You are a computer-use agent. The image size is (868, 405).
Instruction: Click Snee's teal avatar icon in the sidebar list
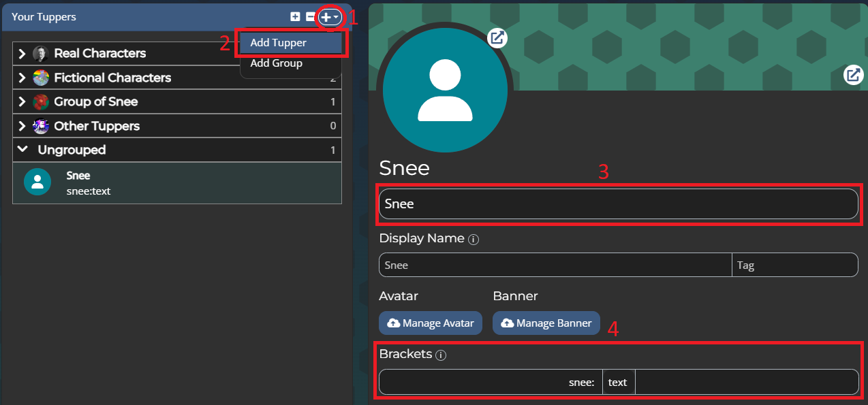tap(37, 182)
